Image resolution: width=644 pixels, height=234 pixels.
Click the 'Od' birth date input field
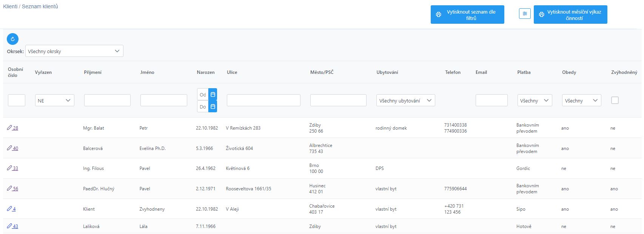(x=203, y=94)
